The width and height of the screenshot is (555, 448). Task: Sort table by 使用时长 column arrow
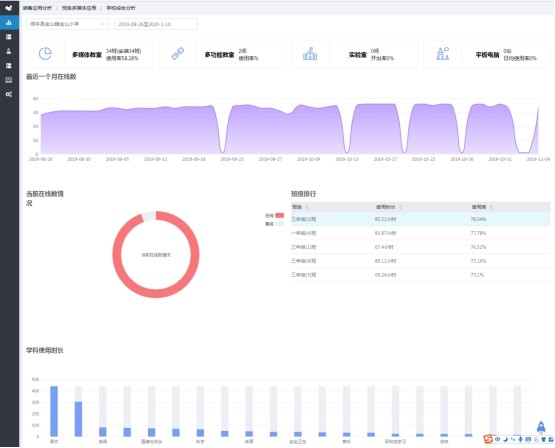[x=400, y=207]
